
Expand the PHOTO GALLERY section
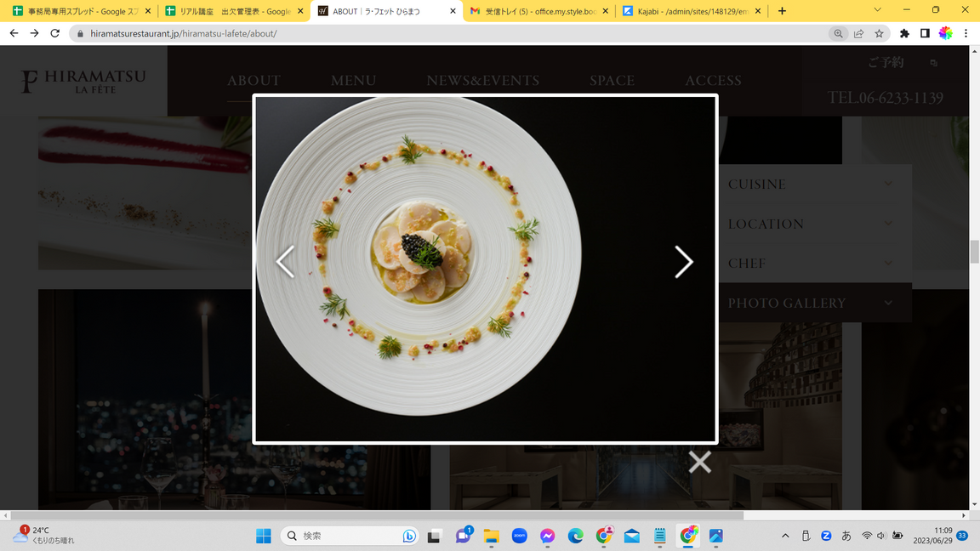click(x=810, y=303)
